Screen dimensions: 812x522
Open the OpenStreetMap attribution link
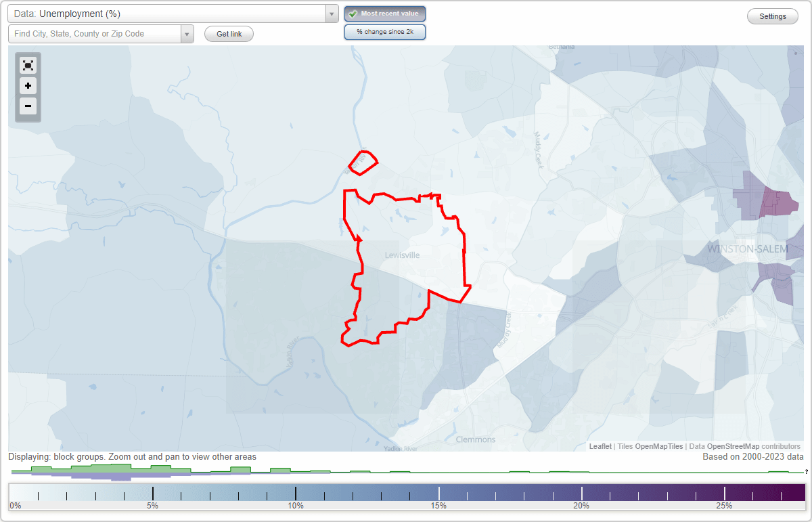tap(733, 446)
